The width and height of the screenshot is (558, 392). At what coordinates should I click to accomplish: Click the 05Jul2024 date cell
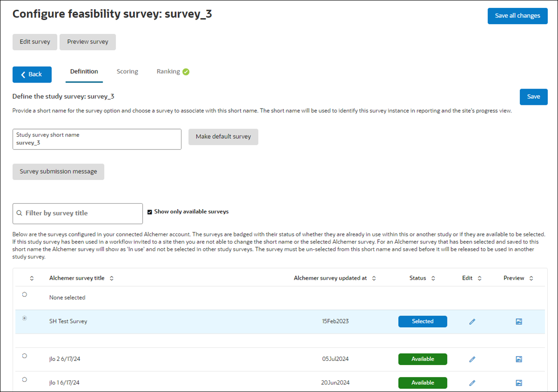tap(336, 359)
